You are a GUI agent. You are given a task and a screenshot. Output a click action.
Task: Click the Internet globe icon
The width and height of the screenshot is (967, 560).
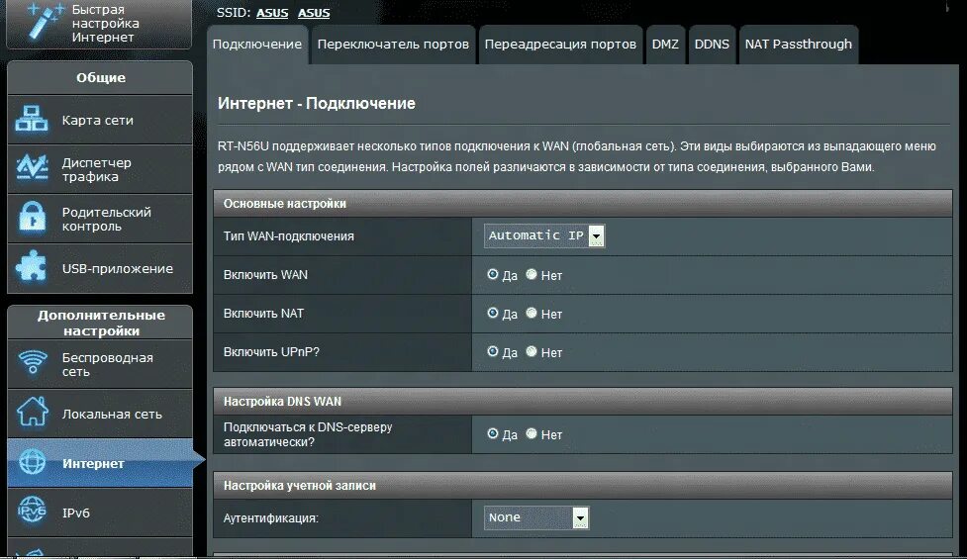(32, 462)
